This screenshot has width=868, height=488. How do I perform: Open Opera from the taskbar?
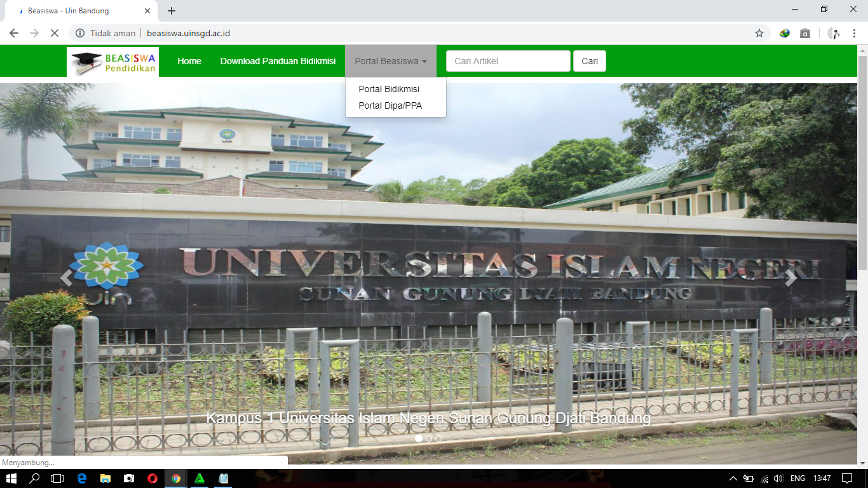coord(153,478)
